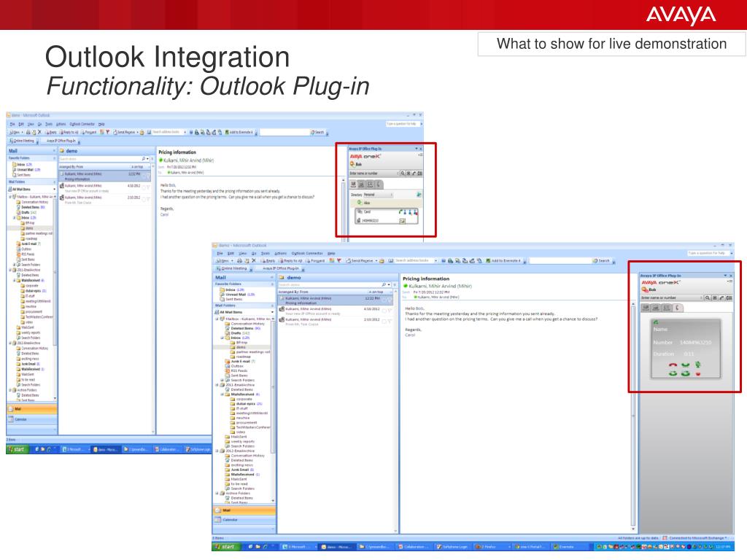Click the Start button on the back window's taskbar
Image resolution: width=747 pixels, height=560 pixels.
16,449
